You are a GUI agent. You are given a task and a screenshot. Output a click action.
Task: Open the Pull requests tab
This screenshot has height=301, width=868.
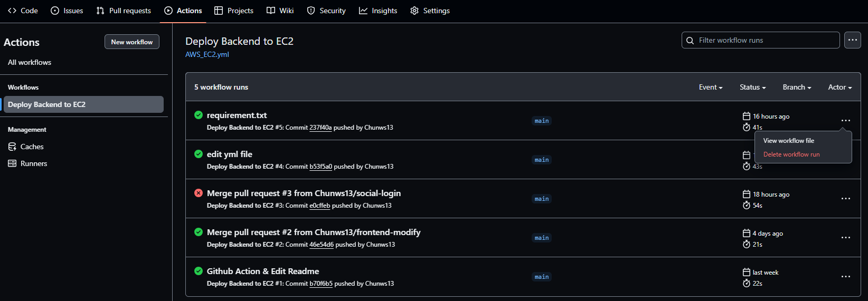[124, 11]
